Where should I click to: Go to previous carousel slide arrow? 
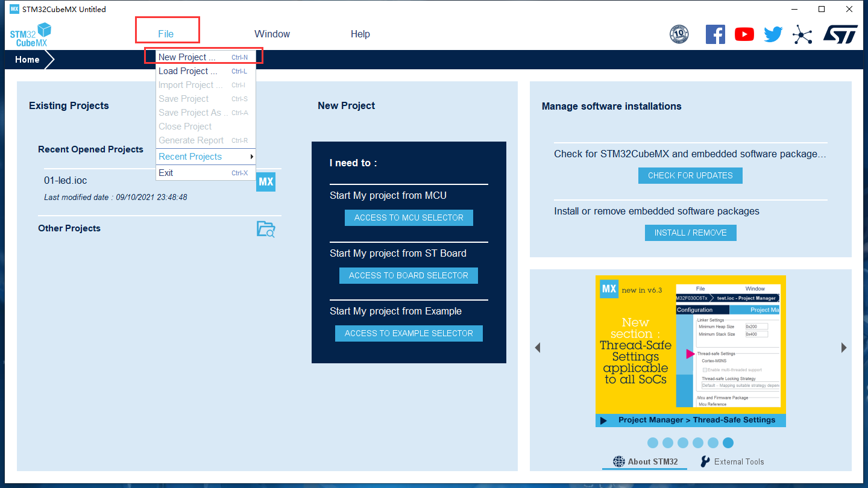pos(538,348)
